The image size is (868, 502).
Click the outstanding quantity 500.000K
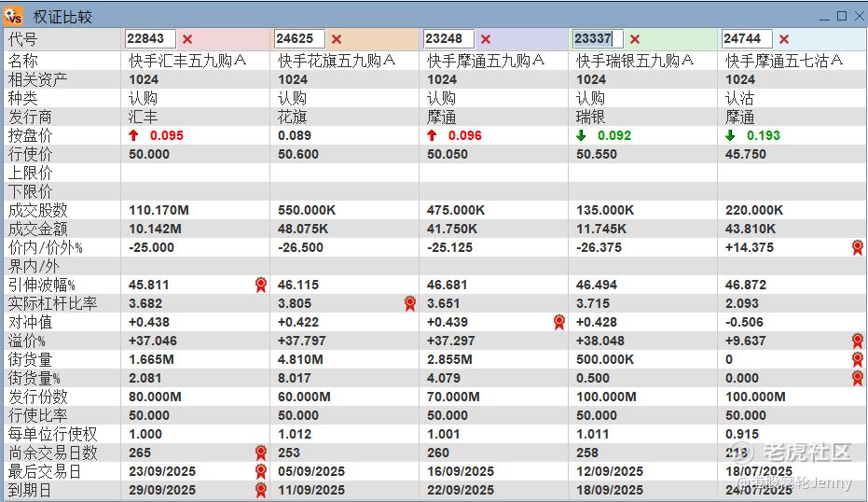coord(605,359)
